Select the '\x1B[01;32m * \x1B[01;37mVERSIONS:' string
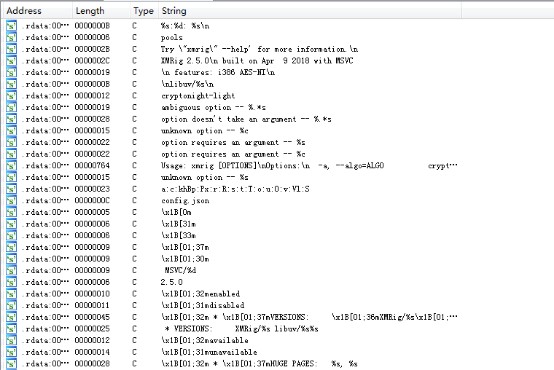The image size is (554, 370). [309, 317]
